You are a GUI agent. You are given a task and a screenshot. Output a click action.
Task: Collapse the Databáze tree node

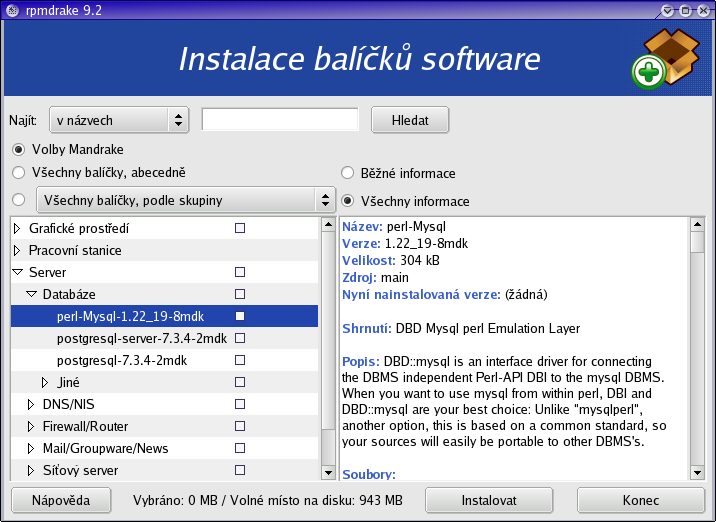click(31, 294)
